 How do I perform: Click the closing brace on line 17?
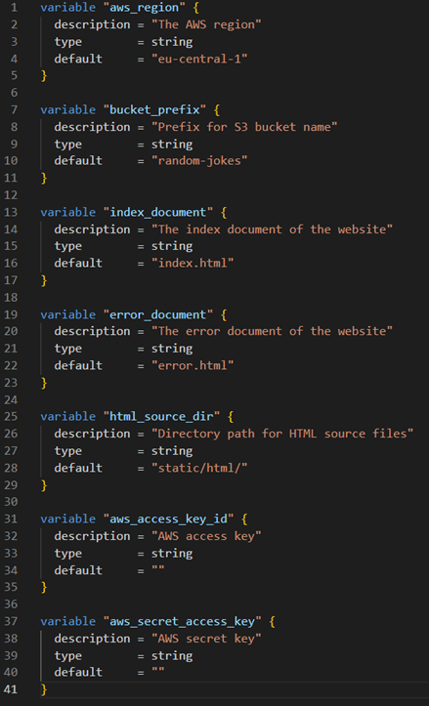(x=44, y=280)
